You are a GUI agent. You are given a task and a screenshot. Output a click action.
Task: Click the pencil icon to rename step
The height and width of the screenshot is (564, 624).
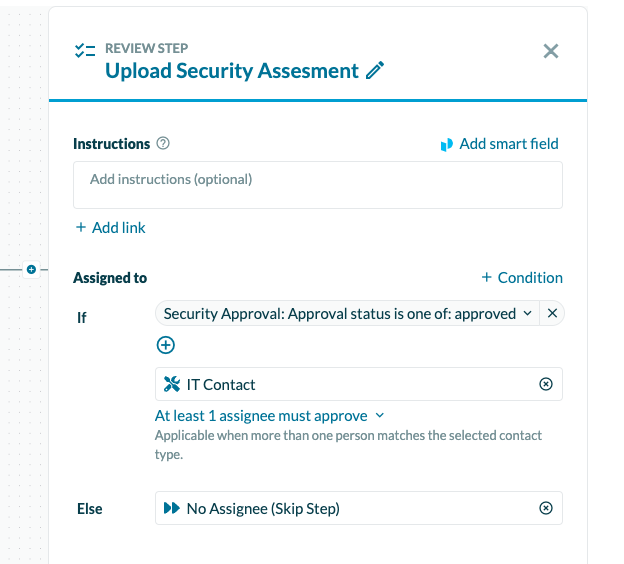375,71
